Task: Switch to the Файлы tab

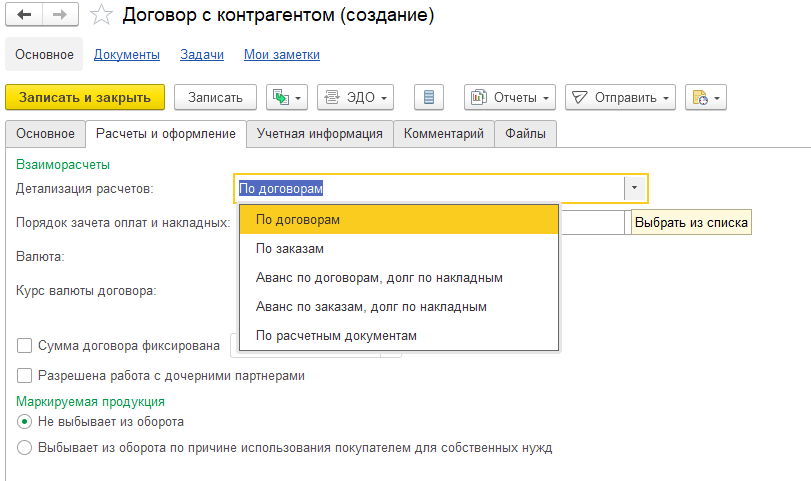Action: 525,133
